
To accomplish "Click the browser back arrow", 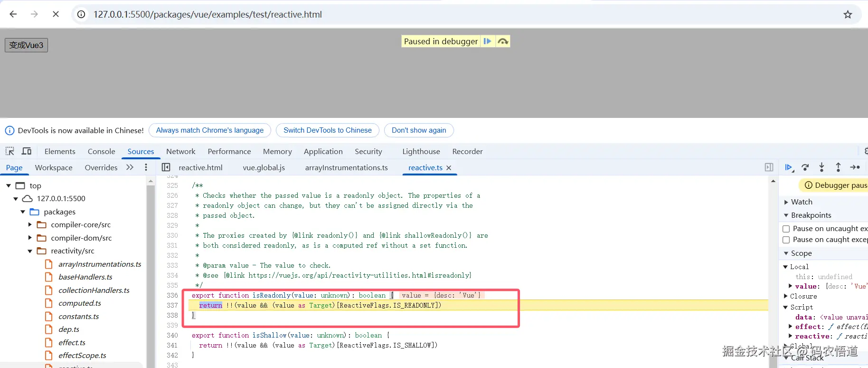I will [13, 14].
